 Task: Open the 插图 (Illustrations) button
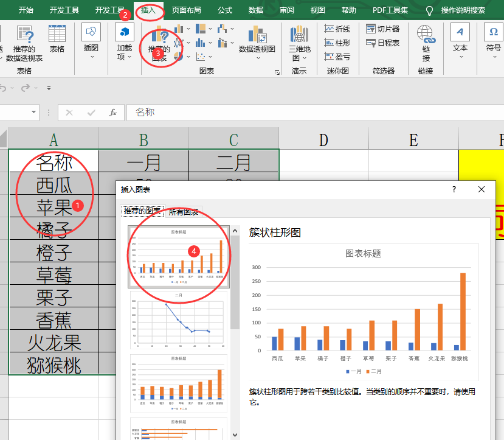[91, 41]
